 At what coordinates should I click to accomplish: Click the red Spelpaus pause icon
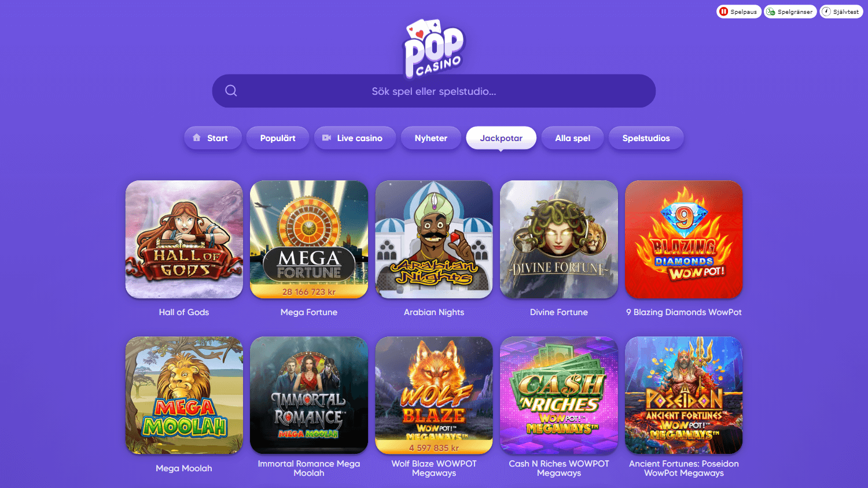click(723, 12)
